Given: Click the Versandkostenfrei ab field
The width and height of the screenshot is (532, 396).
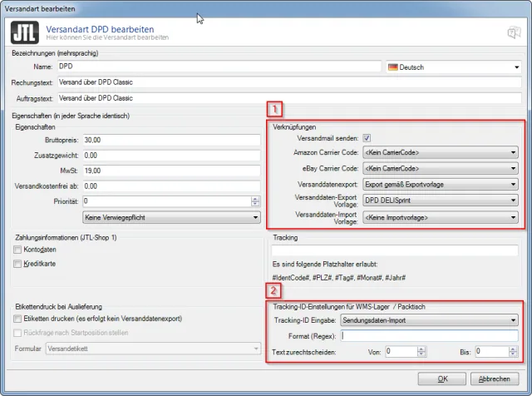Looking at the screenshot, I should (x=172, y=186).
